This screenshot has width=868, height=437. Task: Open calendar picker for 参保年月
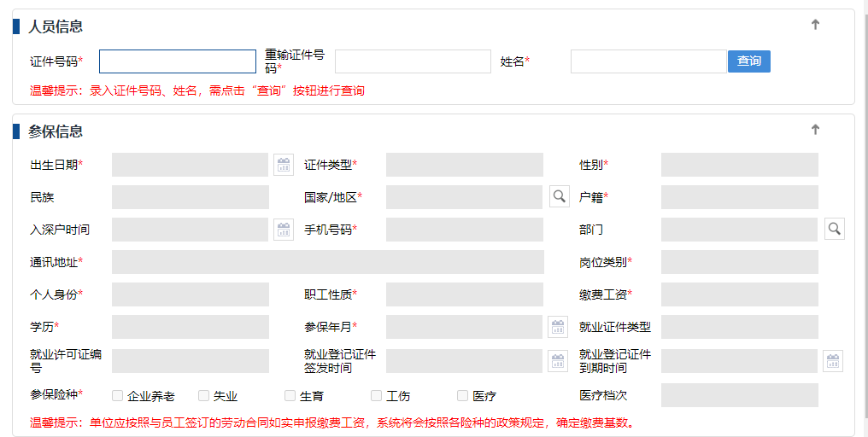coord(558,327)
